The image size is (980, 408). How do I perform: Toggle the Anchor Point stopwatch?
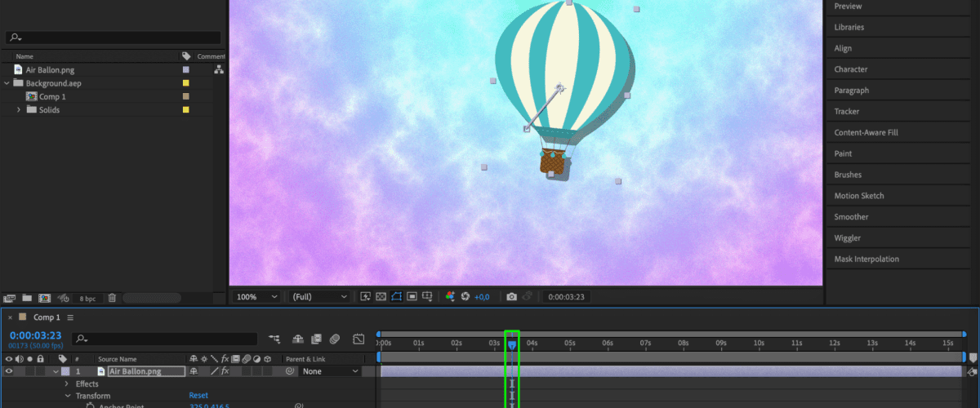(90, 406)
